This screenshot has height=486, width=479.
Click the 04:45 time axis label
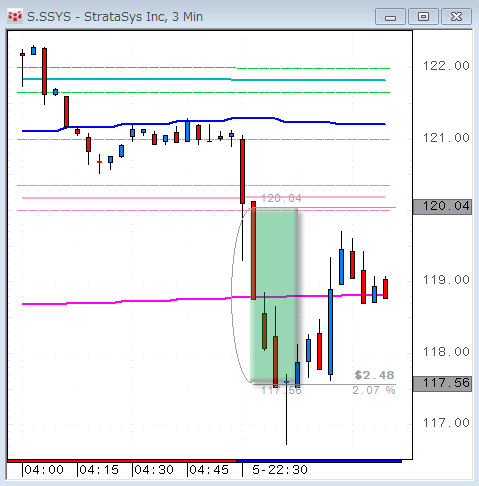click(x=209, y=470)
